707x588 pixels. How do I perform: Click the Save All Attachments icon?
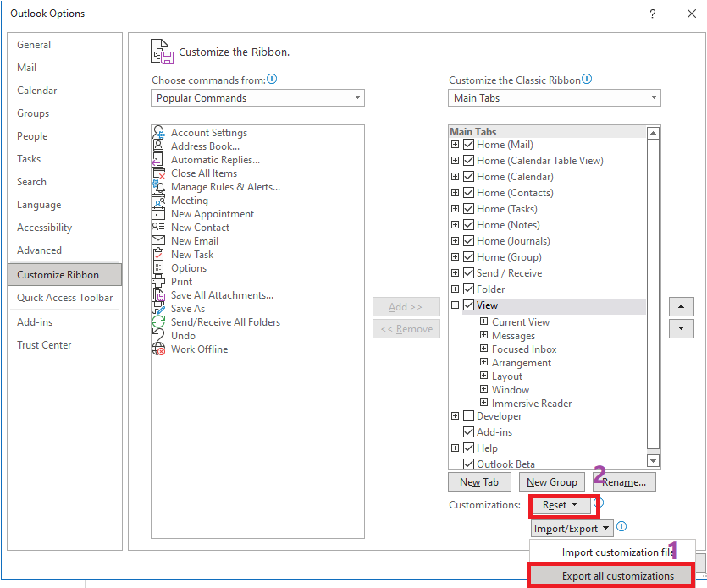tap(158, 295)
